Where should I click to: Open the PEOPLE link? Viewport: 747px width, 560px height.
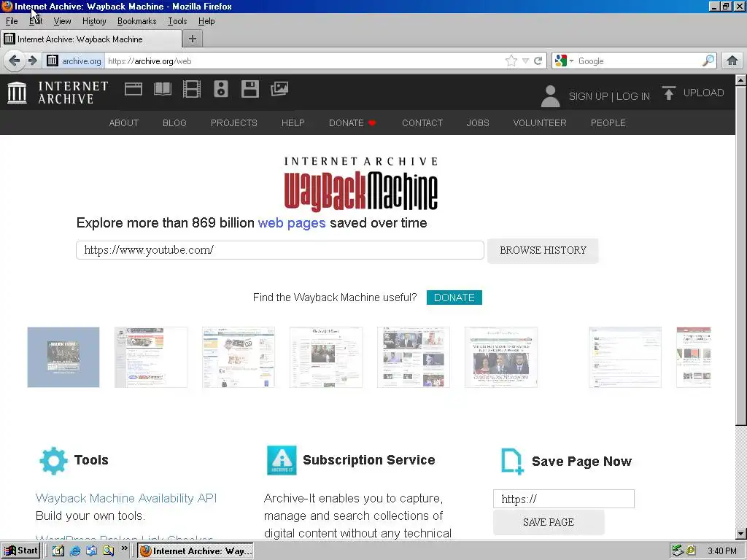pyautogui.click(x=608, y=122)
